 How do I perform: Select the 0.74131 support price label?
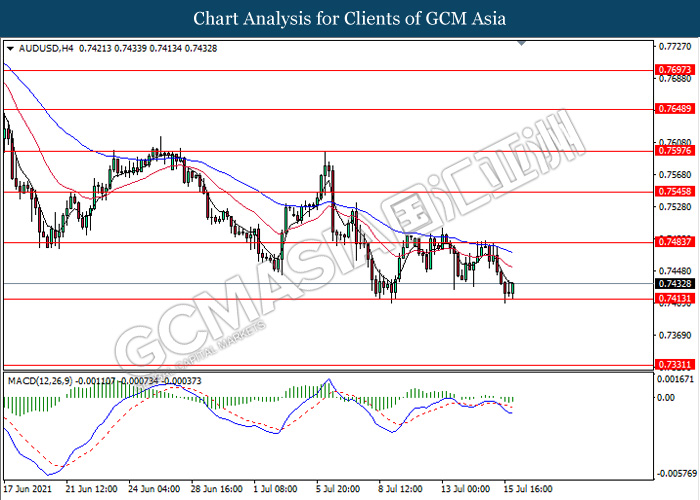pos(675,299)
